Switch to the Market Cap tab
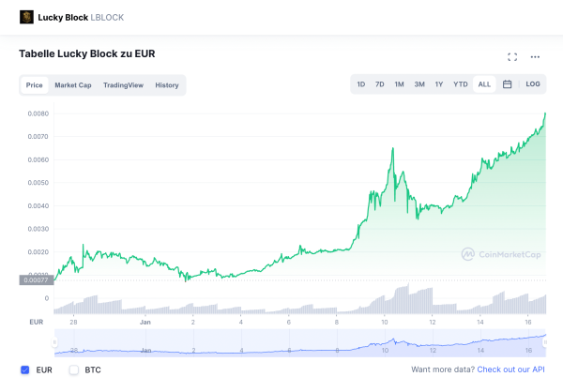The width and height of the screenshot is (563, 392). tap(73, 85)
